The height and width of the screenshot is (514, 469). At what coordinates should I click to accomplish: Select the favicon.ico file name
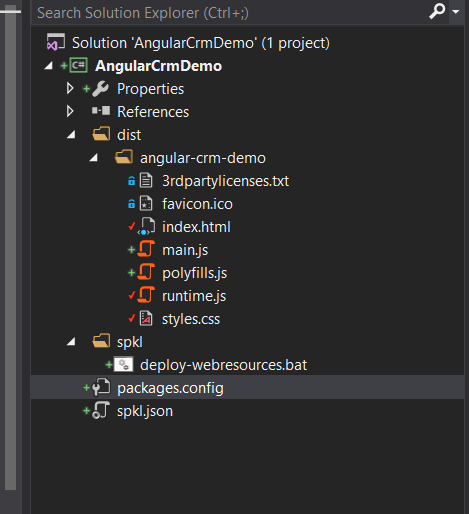click(197, 204)
